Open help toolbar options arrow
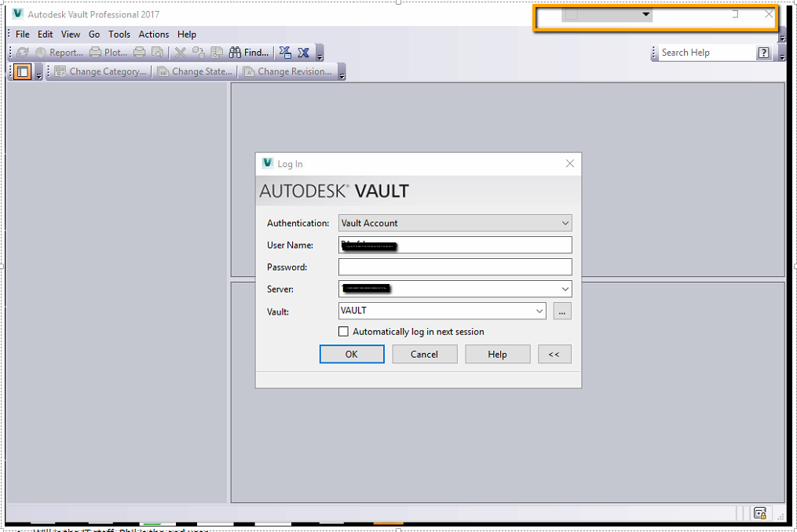This screenshot has width=797, height=532. 782,53
